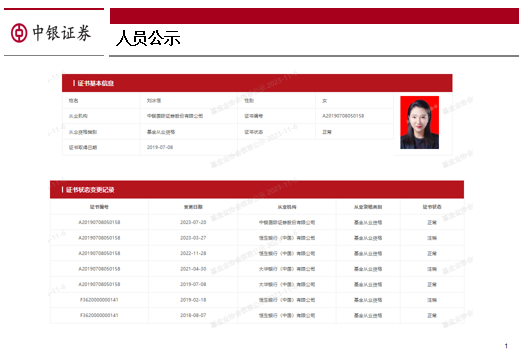The image size is (519, 360).
Task: Click the 从业机构 column header in records table
Action: click(x=287, y=207)
